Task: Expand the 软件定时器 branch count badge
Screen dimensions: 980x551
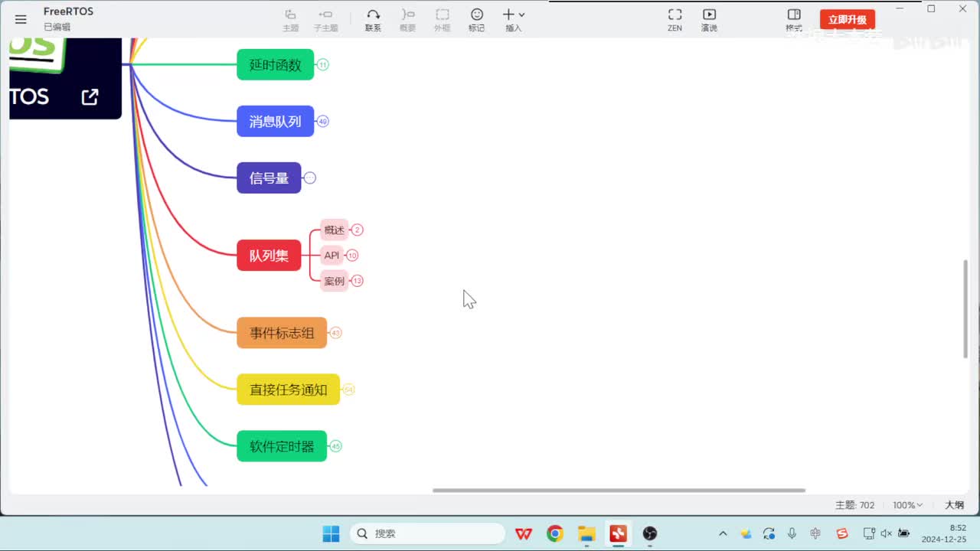Action: (335, 446)
